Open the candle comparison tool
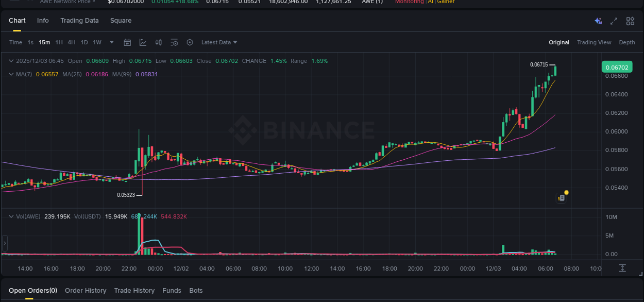Viewport: 644px width, 302px height. click(158, 42)
